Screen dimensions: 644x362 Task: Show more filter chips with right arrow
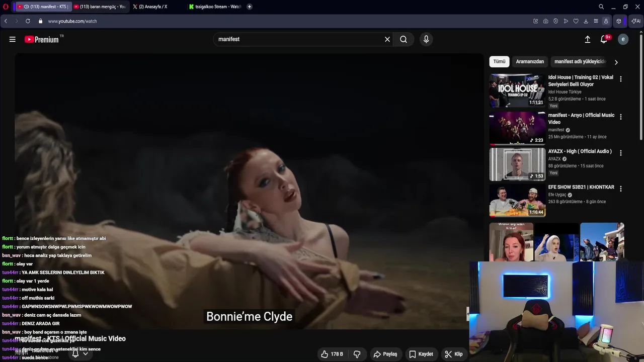[616, 62]
